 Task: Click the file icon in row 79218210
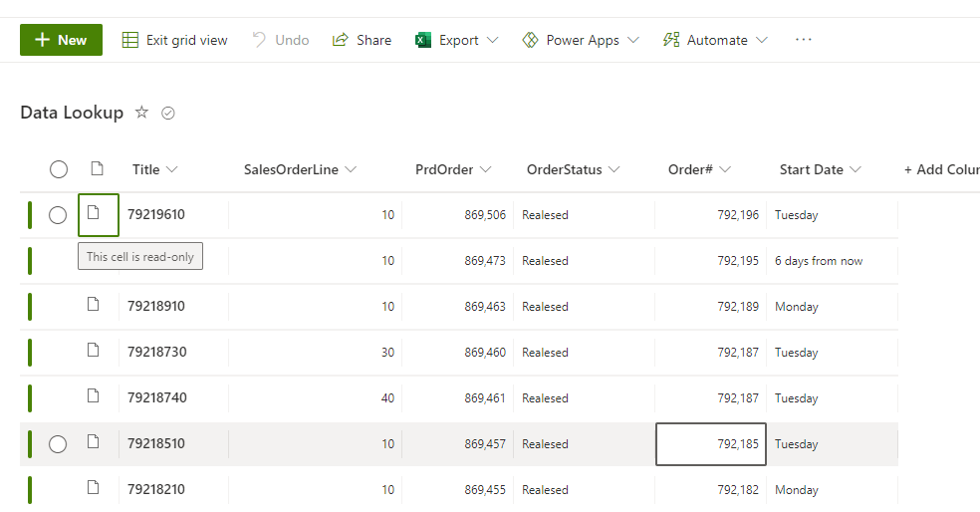coord(94,488)
